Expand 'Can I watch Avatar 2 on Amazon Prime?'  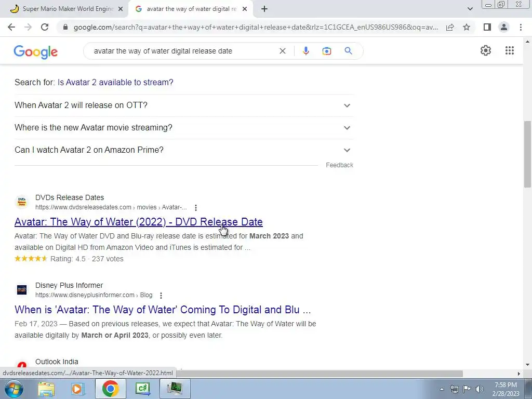(x=184, y=150)
